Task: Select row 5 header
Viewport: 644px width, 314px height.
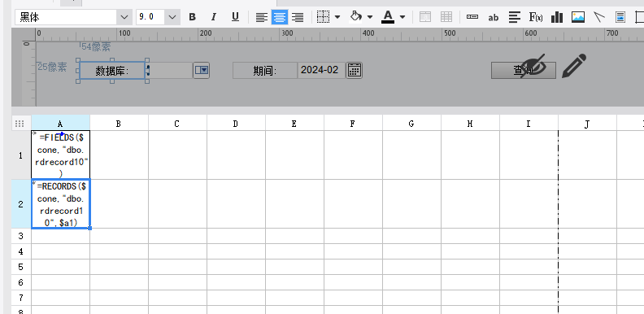Action: pyautogui.click(x=21, y=267)
